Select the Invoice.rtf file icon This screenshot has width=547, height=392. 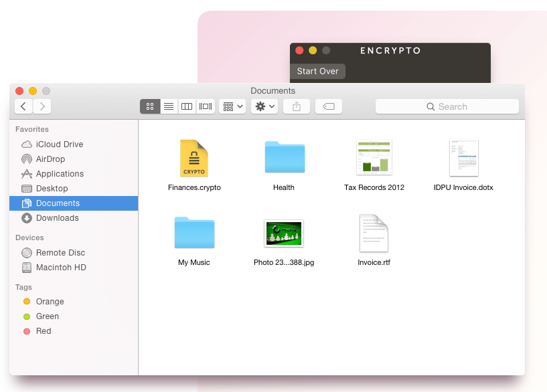tap(374, 233)
